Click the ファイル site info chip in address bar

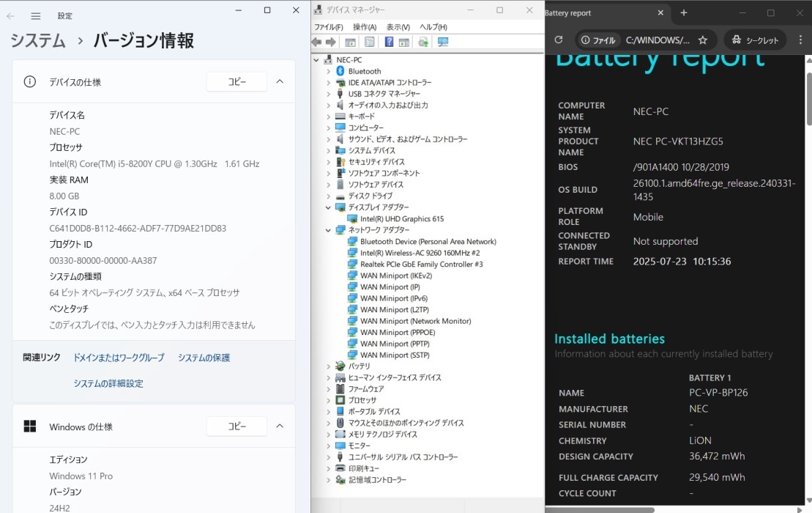(x=598, y=40)
